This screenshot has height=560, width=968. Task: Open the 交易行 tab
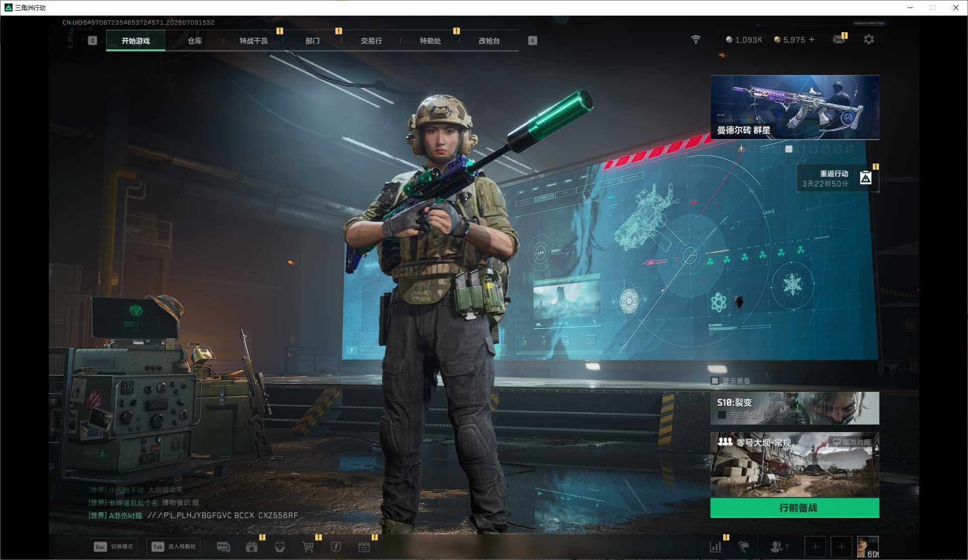click(x=371, y=41)
